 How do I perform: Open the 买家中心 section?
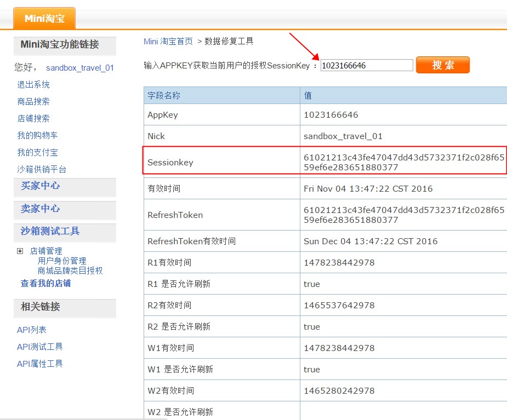[x=40, y=186]
